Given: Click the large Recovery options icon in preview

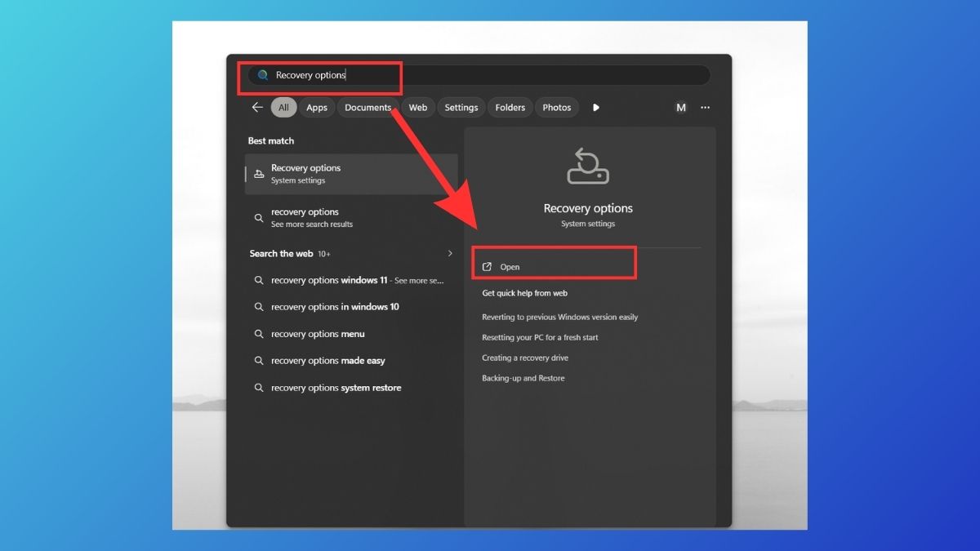Looking at the screenshot, I should (x=588, y=166).
